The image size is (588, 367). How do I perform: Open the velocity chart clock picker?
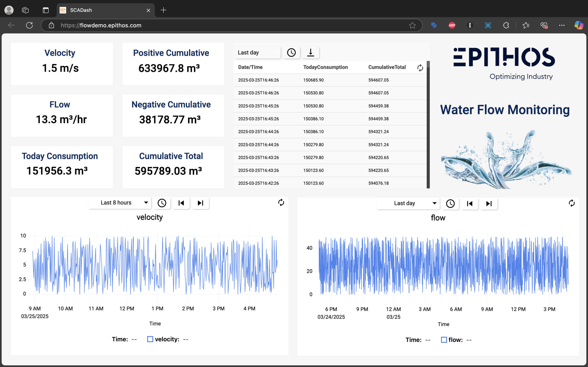[162, 203]
